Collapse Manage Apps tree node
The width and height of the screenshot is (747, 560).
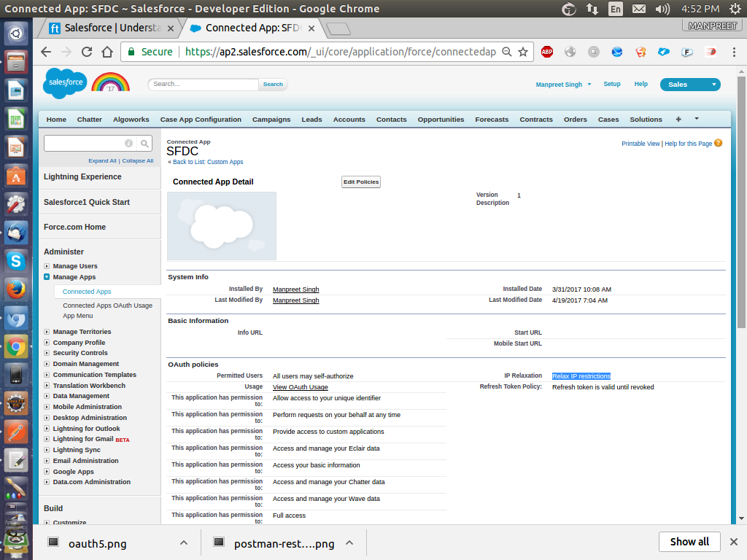[x=47, y=276]
